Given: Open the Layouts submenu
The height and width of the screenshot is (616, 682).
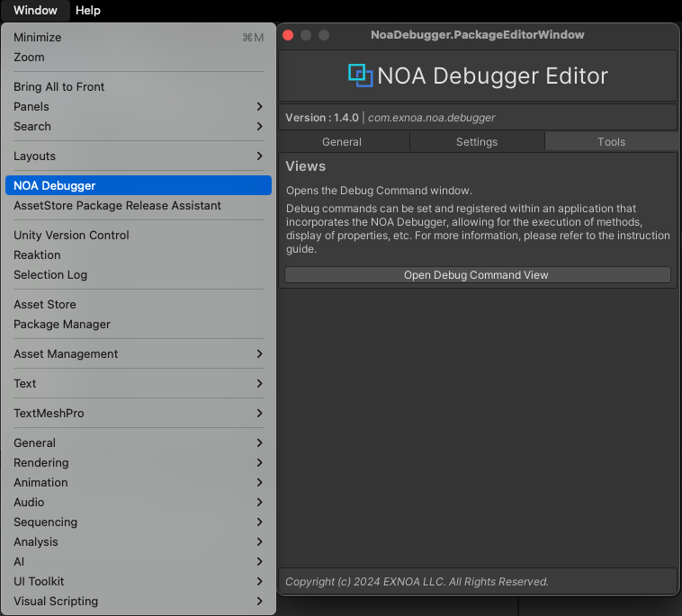Looking at the screenshot, I should tap(139, 156).
